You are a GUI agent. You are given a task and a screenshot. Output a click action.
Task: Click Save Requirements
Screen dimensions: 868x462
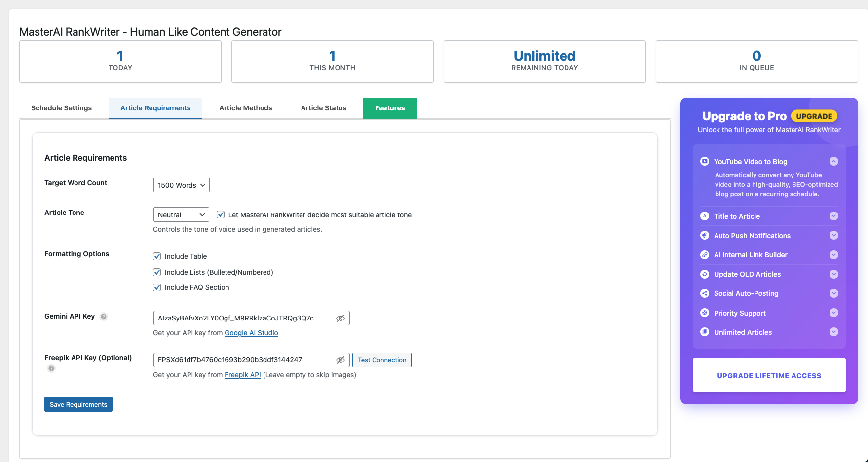point(78,404)
